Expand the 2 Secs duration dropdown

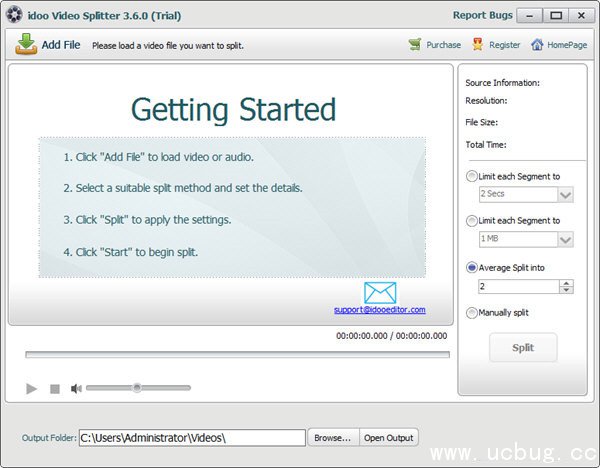(x=565, y=194)
